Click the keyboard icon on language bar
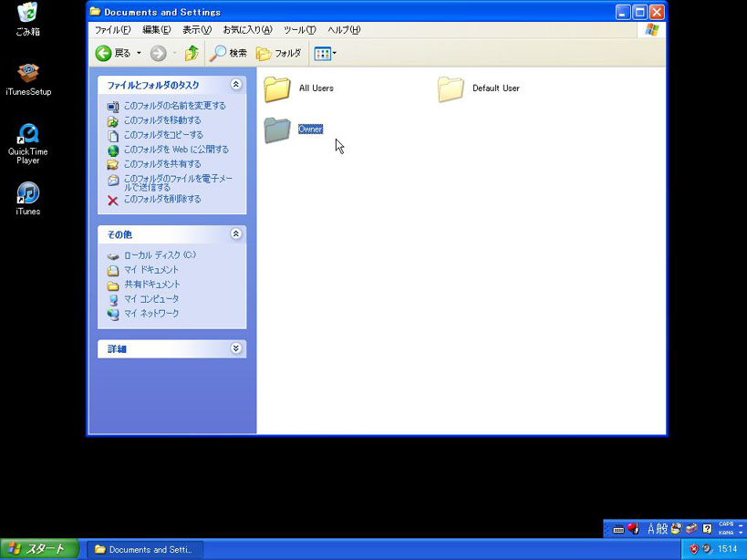 tap(618, 529)
